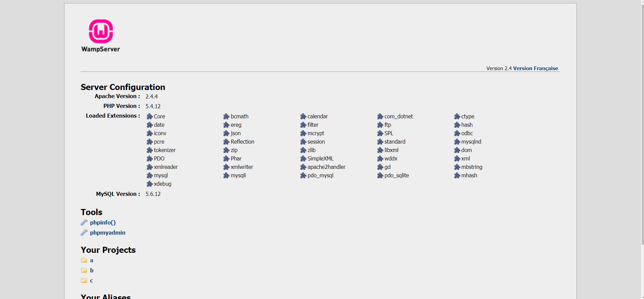The image size is (644, 299).
Task: Click the folder icon for project a
Action: pos(84,260)
